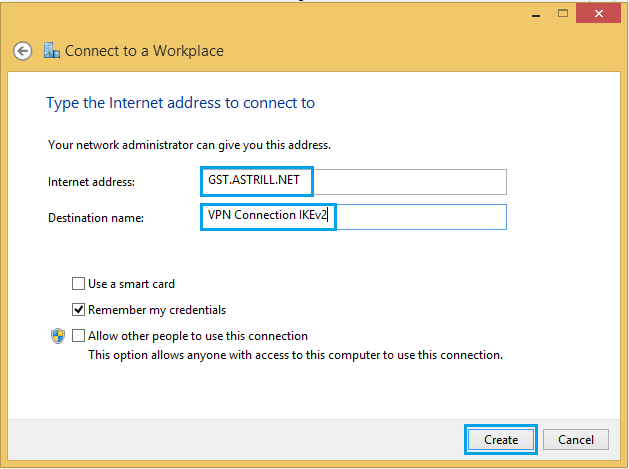Uncheck the Remember my credentials checkbox
Image resolution: width=629 pixels, height=469 pixels.
point(78,310)
